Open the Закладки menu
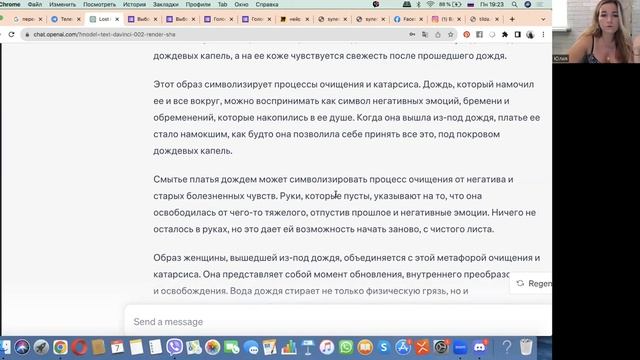Screen dimensions: 640x360 166,4
